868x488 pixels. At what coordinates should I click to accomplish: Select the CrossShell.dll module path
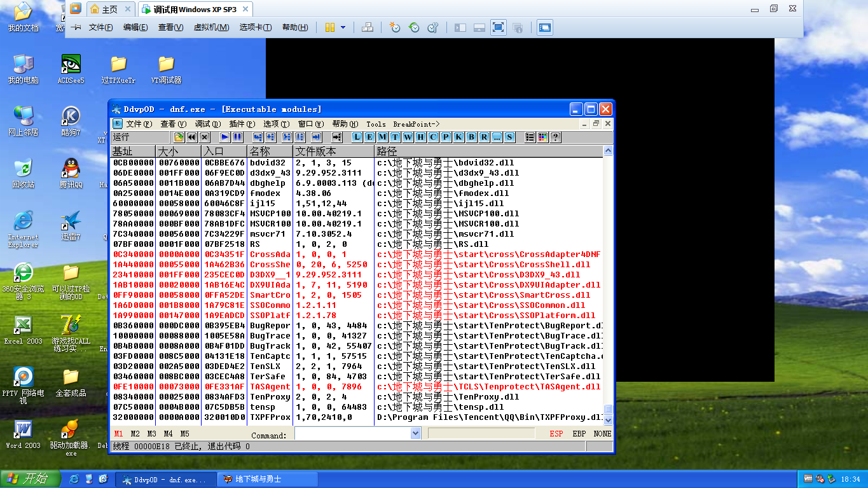coord(483,264)
